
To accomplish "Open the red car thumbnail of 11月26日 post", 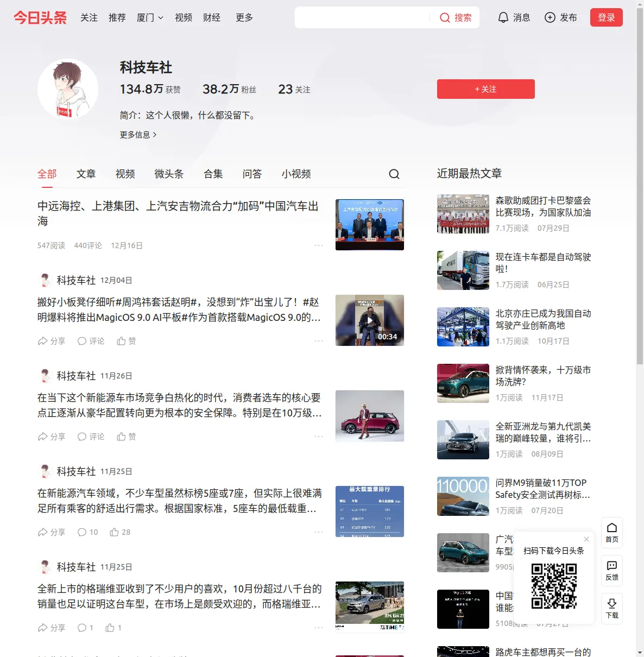I will tap(370, 416).
